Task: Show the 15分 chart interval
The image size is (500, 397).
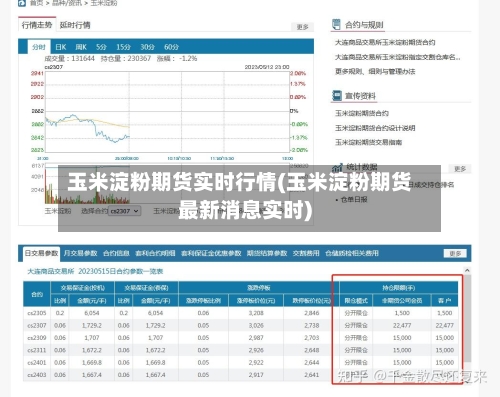Action: (123, 47)
